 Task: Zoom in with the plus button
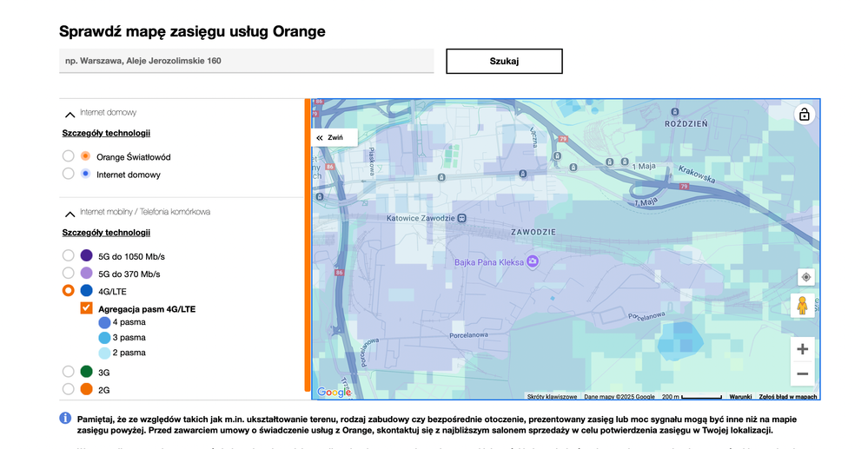click(x=802, y=349)
